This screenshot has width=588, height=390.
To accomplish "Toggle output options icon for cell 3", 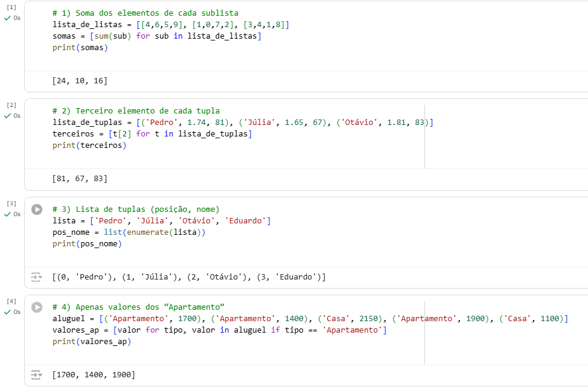I will pos(36,277).
